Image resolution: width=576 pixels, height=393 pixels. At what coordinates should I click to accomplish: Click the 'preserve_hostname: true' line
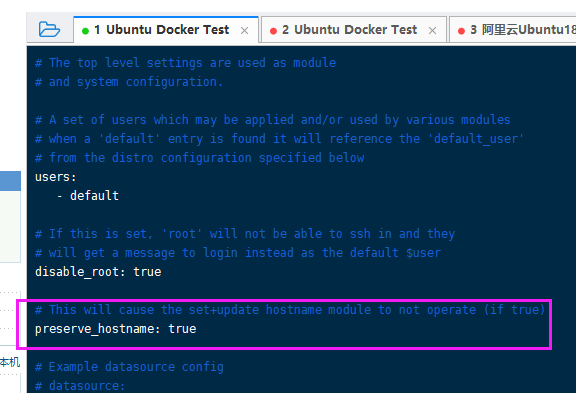coord(116,329)
